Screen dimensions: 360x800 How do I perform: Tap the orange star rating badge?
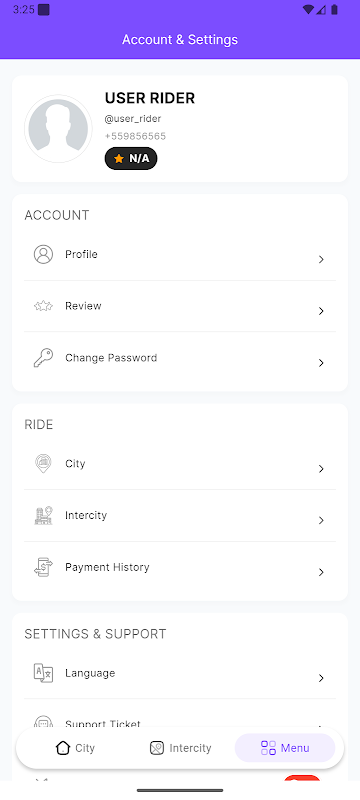(131, 159)
